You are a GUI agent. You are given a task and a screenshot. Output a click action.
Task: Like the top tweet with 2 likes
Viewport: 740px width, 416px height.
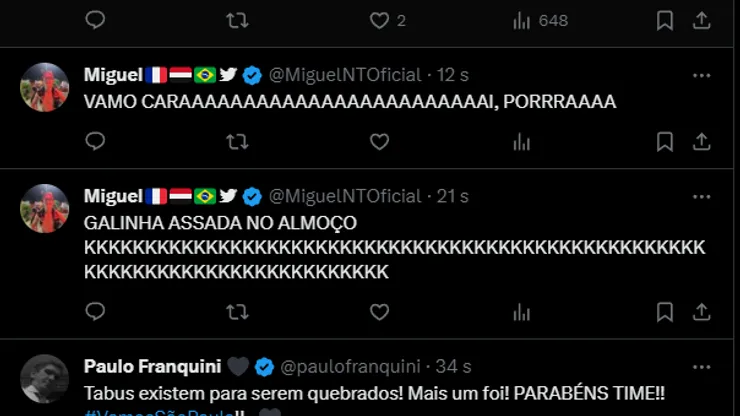379,20
